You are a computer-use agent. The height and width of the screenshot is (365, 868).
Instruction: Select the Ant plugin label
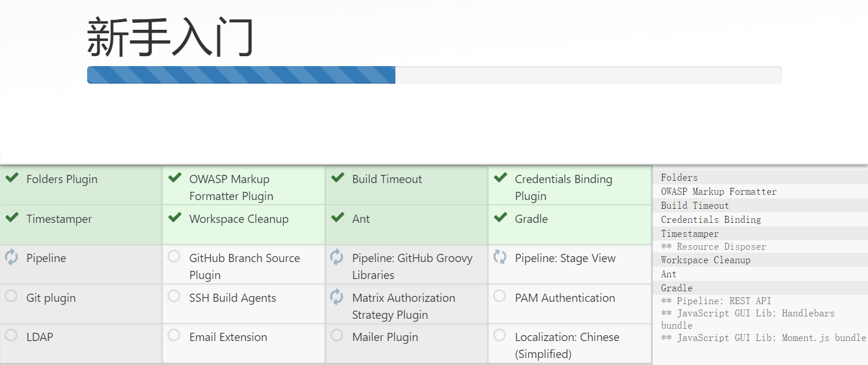pos(361,219)
